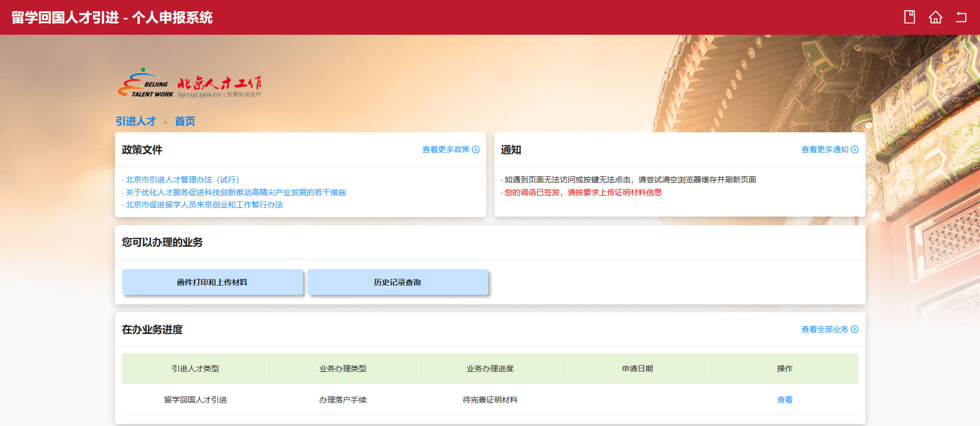Open 引进人才 breadcrumb link
Image resolution: width=980 pixels, height=426 pixels.
coord(136,121)
